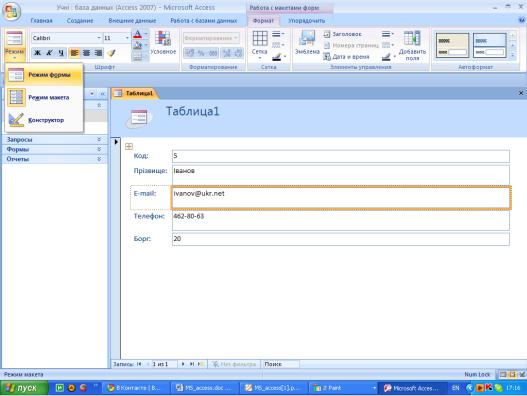Expand the Запросы navigation group
527x396 pixels.
tap(54, 140)
